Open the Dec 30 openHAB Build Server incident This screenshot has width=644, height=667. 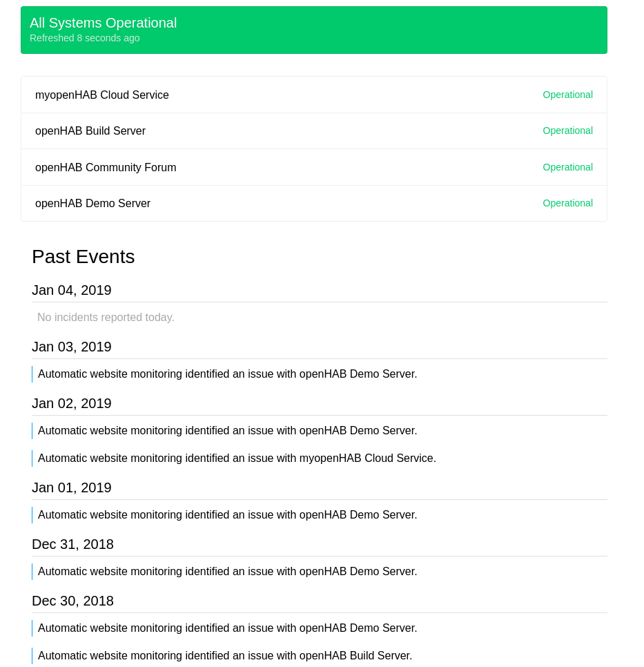(x=225, y=655)
